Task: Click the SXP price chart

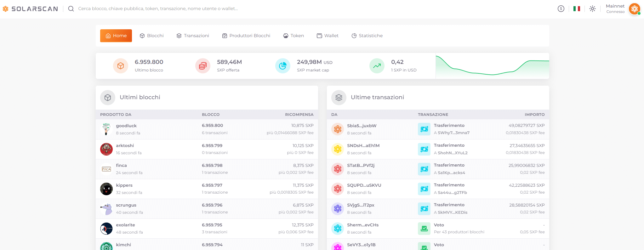Action: point(493,66)
